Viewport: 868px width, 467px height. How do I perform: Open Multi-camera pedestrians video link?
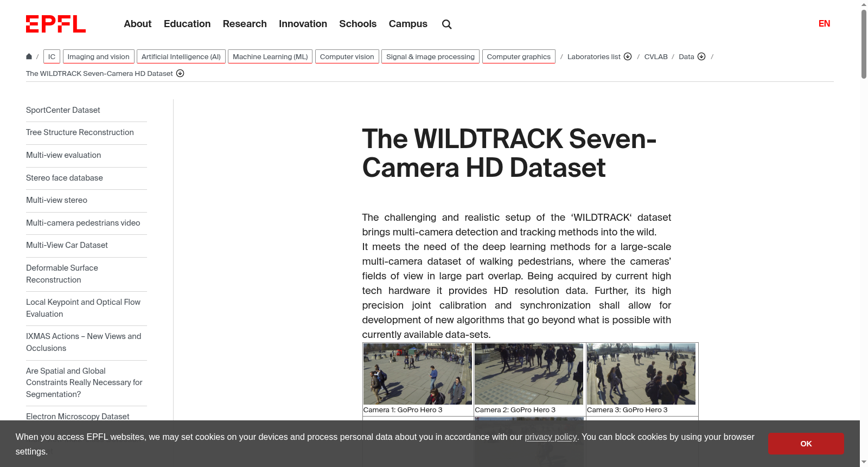point(83,223)
